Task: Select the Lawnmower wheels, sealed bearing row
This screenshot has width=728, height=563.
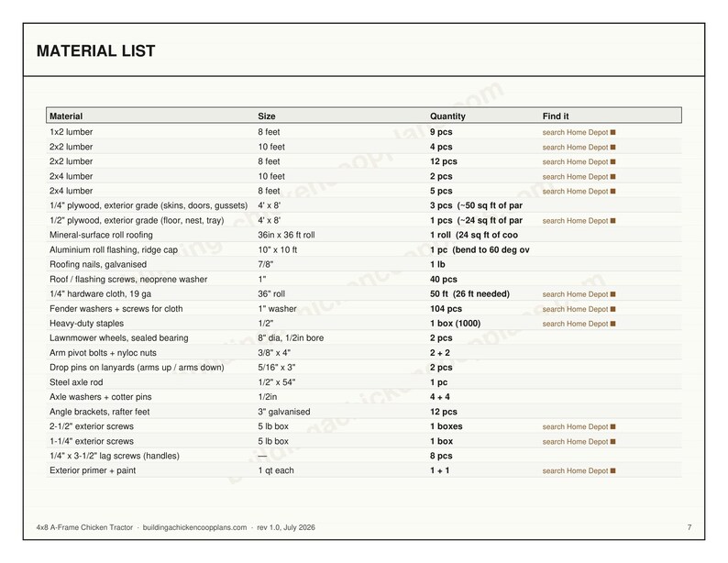Action: tap(364, 338)
